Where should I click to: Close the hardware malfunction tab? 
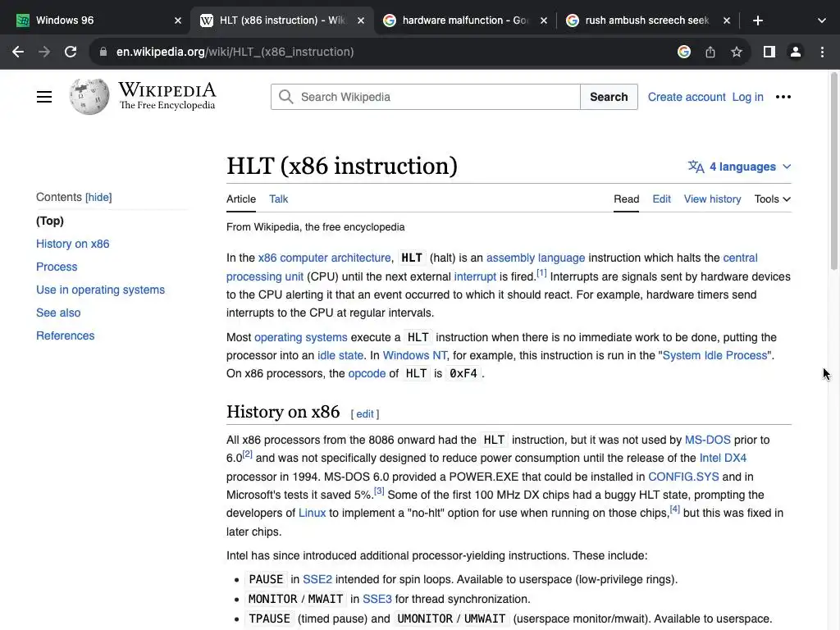click(544, 21)
